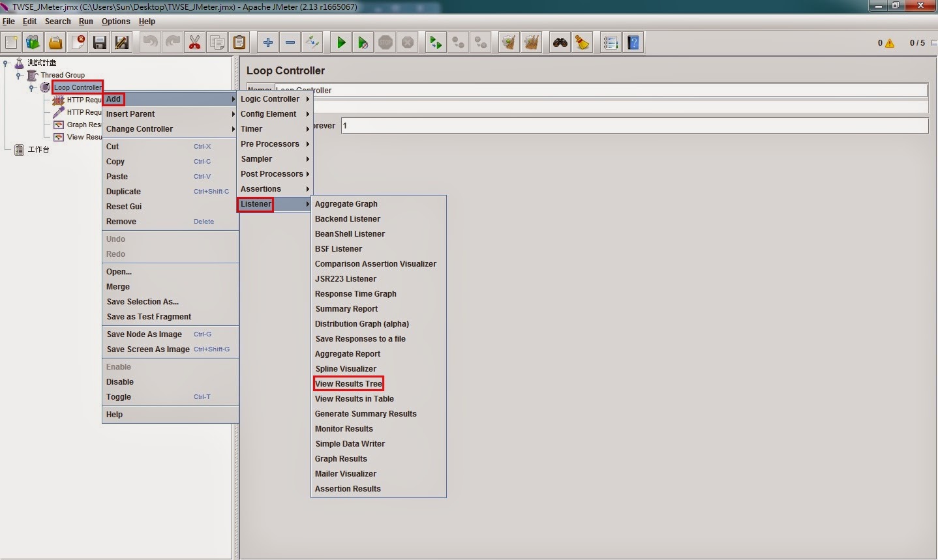
Task: Click the Paste clipboard toolbar icon
Action: (x=239, y=42)
